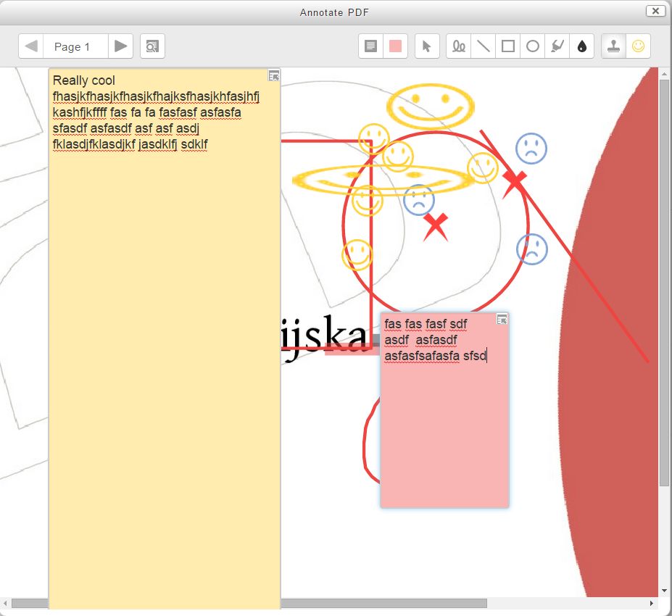
Task: Select the blue sad face stamp inside the circle
Action: pos(419,200)
